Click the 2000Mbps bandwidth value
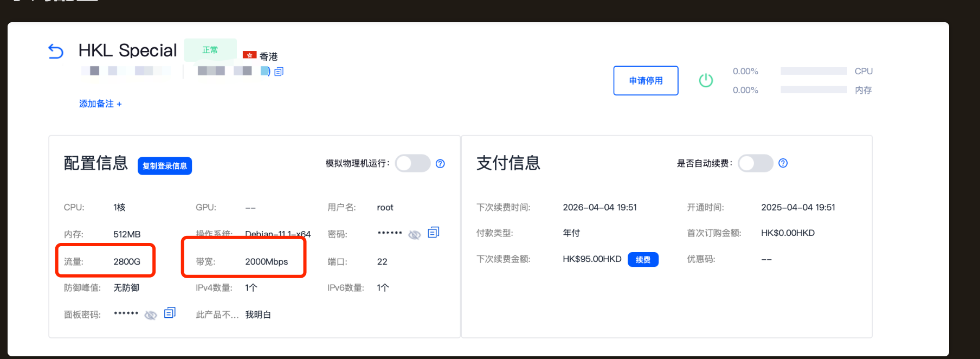The image size is (980, 359). (266, 261)
